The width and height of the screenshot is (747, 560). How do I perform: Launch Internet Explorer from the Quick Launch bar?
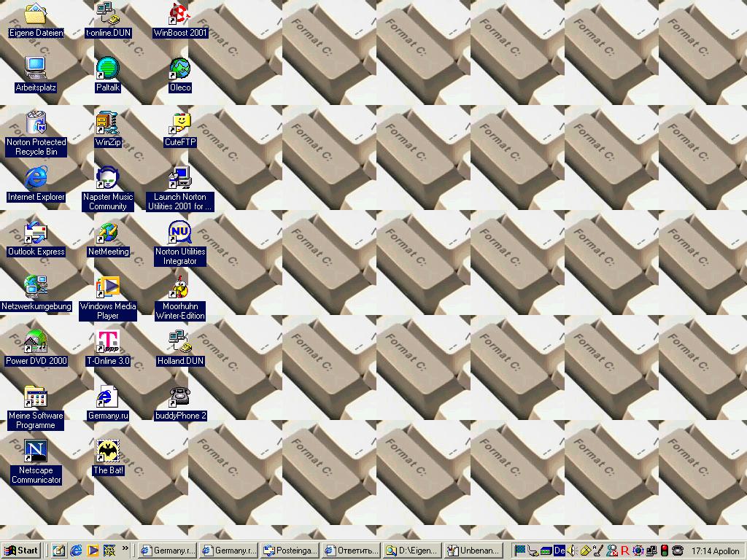(76, 551)
